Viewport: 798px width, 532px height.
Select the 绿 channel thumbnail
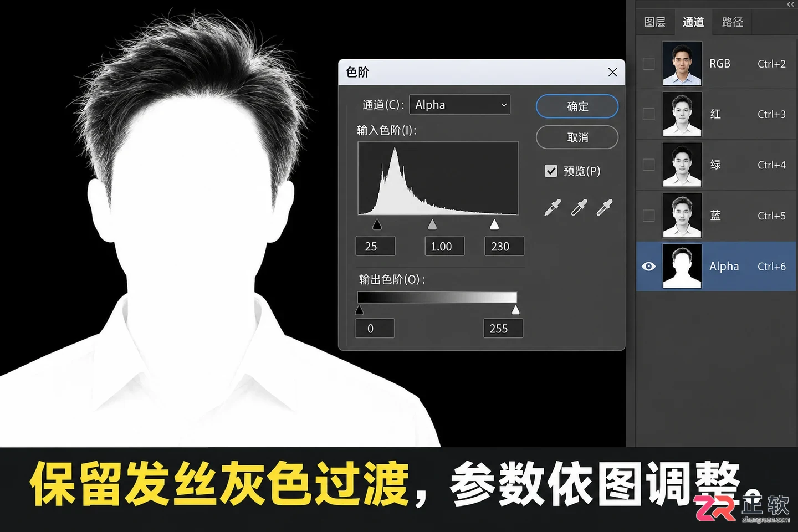click(682, 165)
